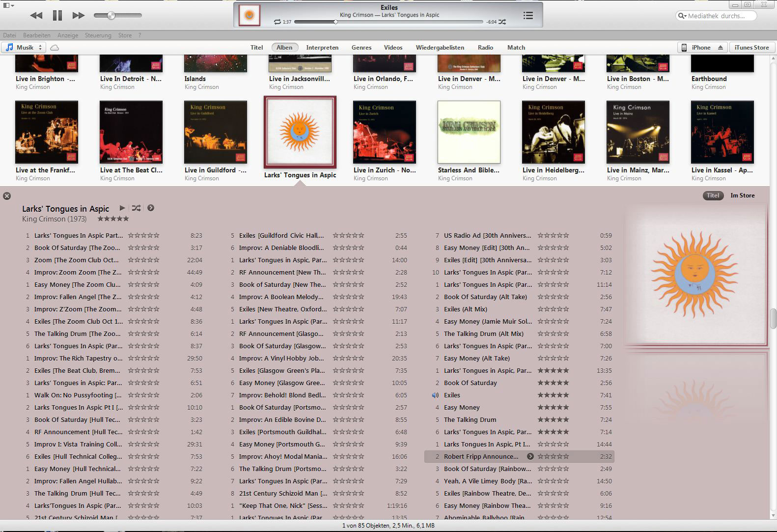Click the iCloud icon beside Musik
The width and height of the screenshot is (777, 532).
[x=55, y=48]
